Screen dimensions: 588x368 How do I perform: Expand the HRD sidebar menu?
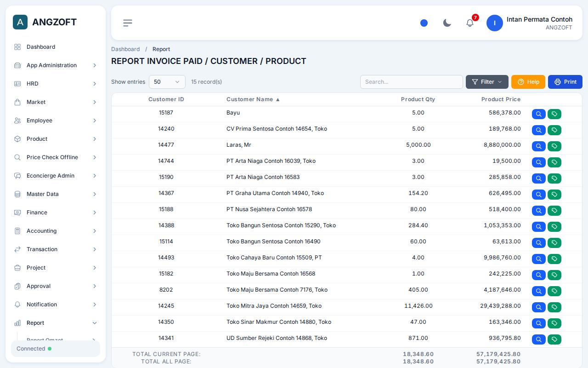56,84
